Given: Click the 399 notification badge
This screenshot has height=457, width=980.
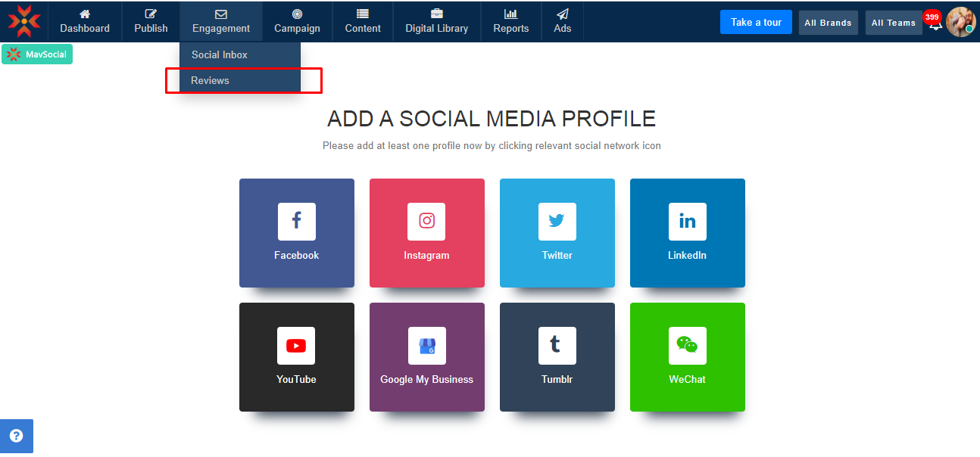Looking at the screenshot, I should 932,17.
